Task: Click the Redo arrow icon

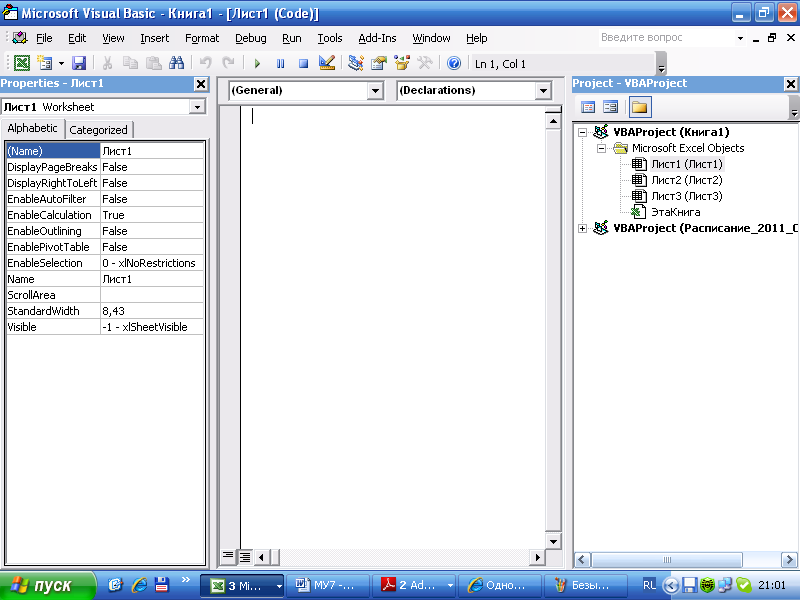Action: (x=228, y=63)
